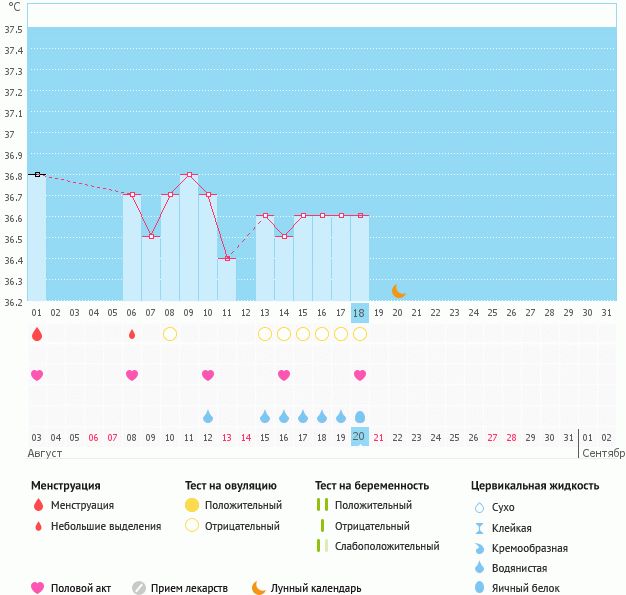The height and width of the screenshot is (595, 626).
Task: Click the 'Слабоположительный' pregnancy test legend label
Action: click(387, 546)
